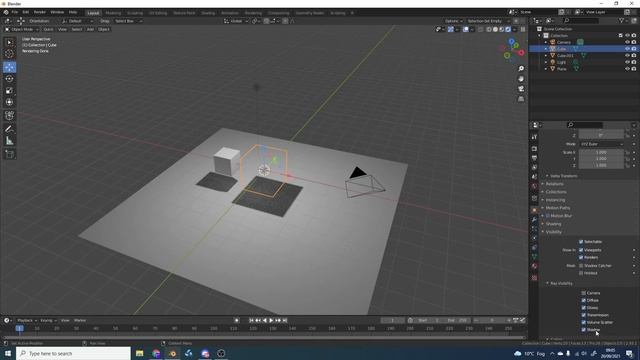
Task: Switch to solid viewport shading
Action: (495, 29)
